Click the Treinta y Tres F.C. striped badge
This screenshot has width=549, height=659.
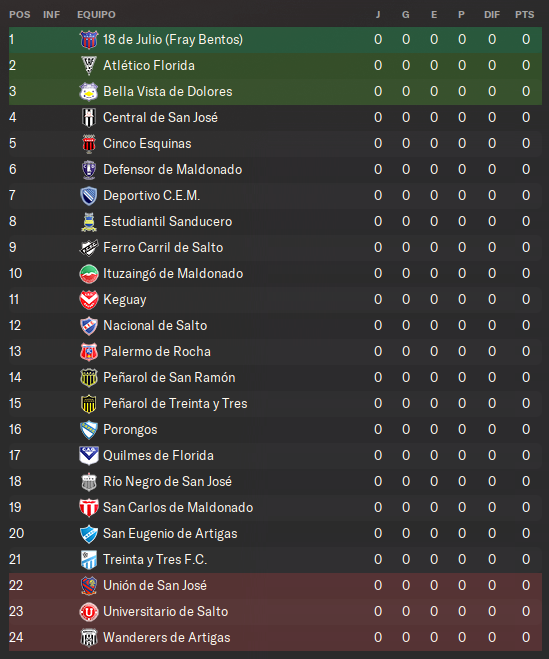click(x=89, y=560)
